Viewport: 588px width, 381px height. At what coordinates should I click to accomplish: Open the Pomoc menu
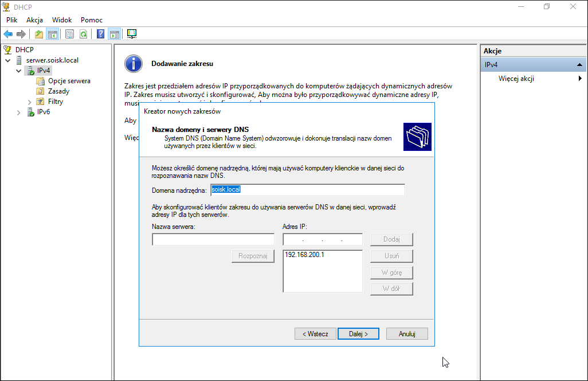(x=92, y=20)
